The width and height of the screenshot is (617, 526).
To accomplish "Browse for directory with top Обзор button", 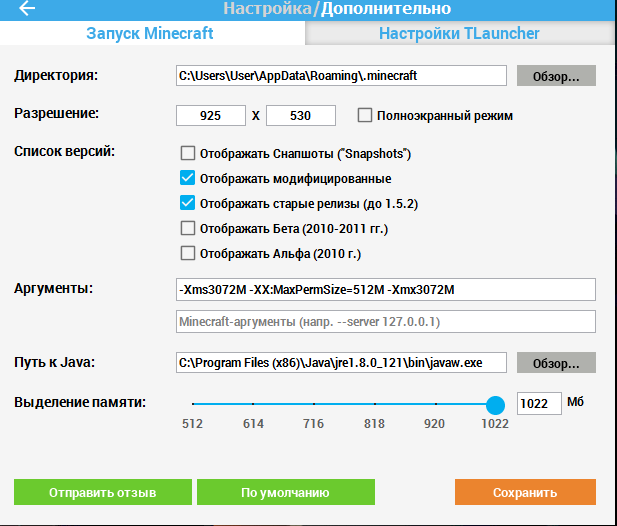I will pos(556,76).
